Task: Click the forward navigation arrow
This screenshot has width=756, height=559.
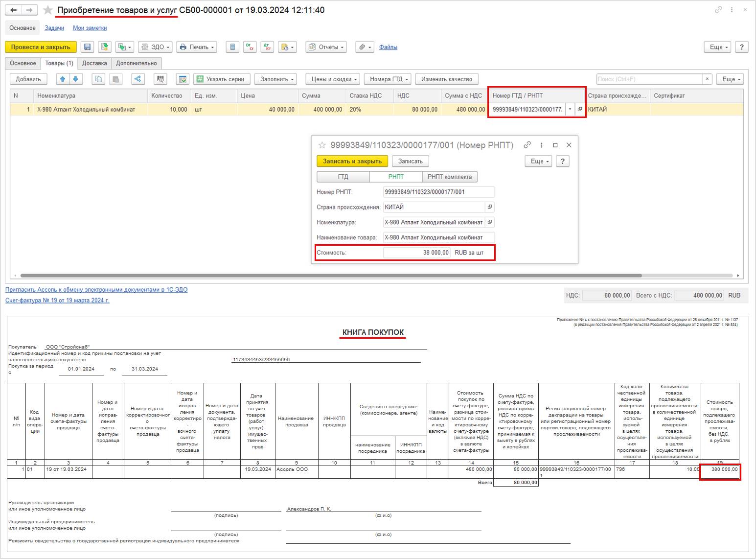Action: [29, 10]
